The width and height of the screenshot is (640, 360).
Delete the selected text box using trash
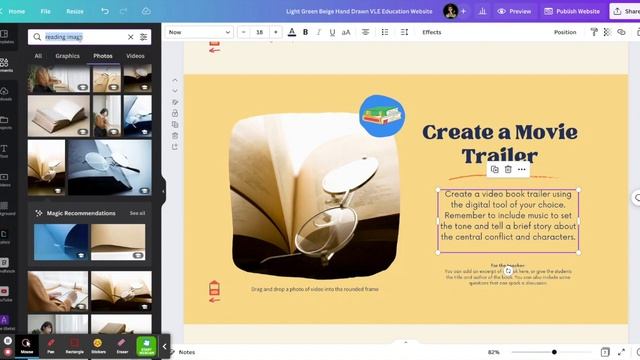pyautogui.click(x=508, y=169)
